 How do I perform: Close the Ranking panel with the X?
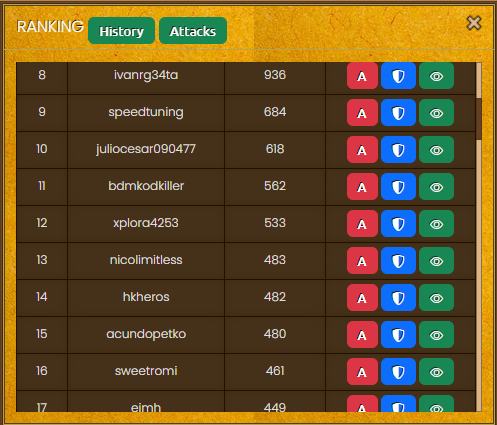click(474, 23)
